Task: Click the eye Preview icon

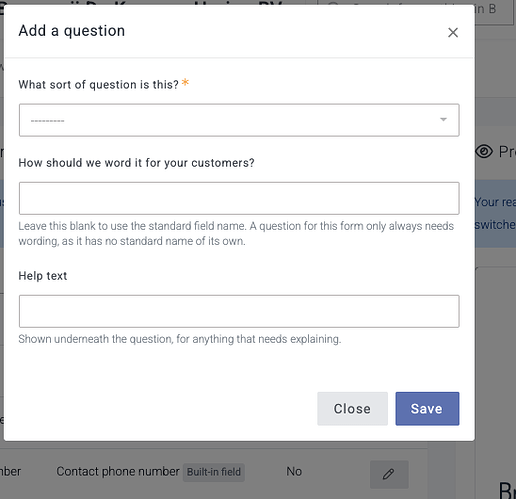Action: (x=484, y=152)
